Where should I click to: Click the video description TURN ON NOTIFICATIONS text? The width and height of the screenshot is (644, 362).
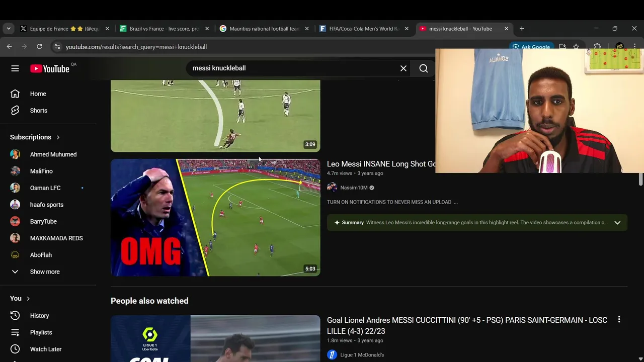pyautogui.click(x=392, y=202)
